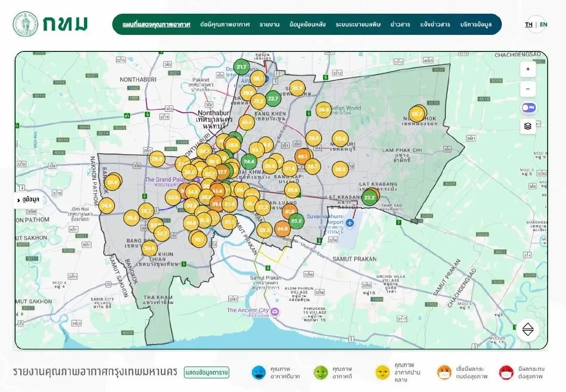Open the รายงาน menu
The image size is (566, 392).
tap(269, 25)
